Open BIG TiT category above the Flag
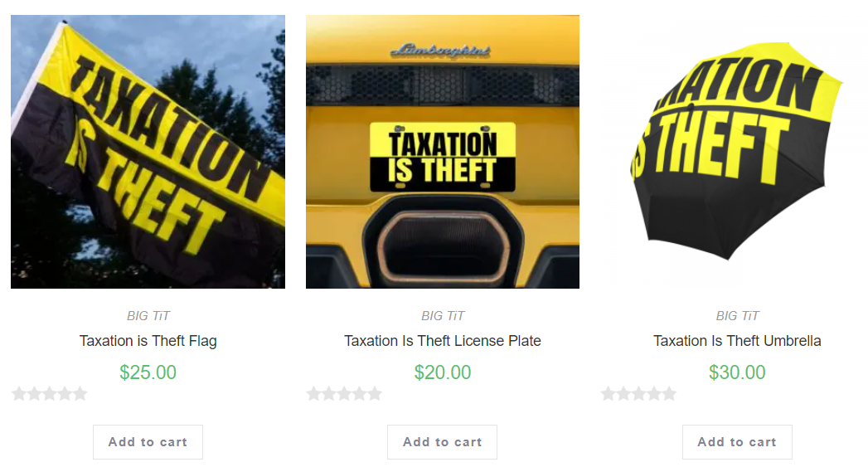The width and height of the screenshot is (868, 467). (x=148, y=316)
